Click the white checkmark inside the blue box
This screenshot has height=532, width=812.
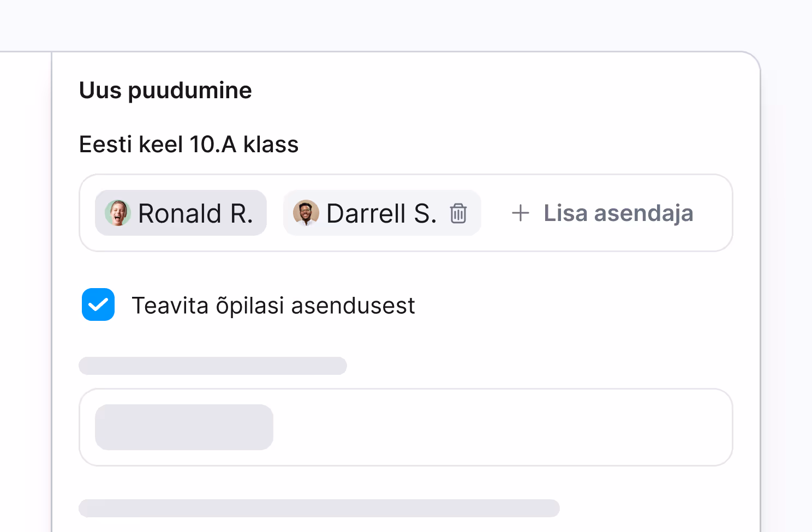tap(98, 304)
